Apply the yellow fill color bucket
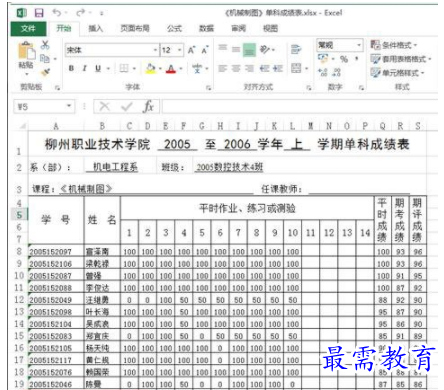Screen dimensions: 444x390 (x=151, y=68)
